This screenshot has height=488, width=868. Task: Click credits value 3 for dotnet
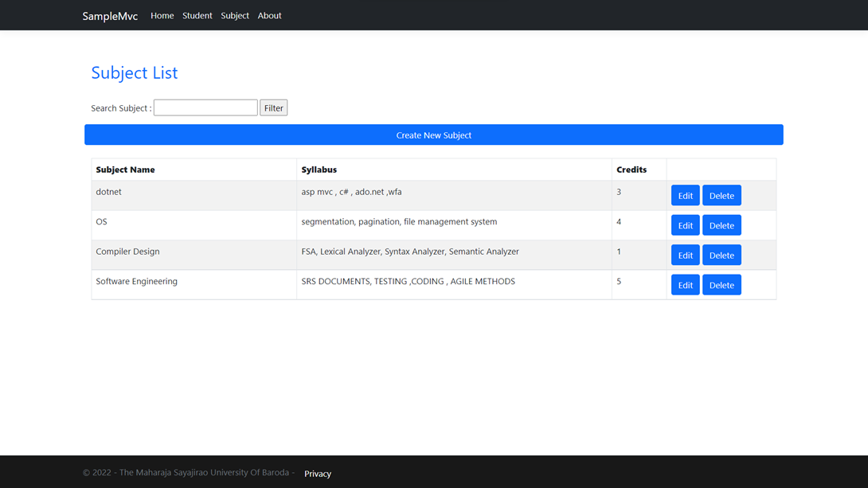pyautogui.click(x=619, y=191)
